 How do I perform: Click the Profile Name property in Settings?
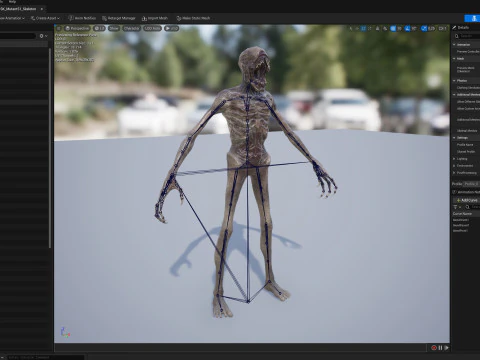465,145
